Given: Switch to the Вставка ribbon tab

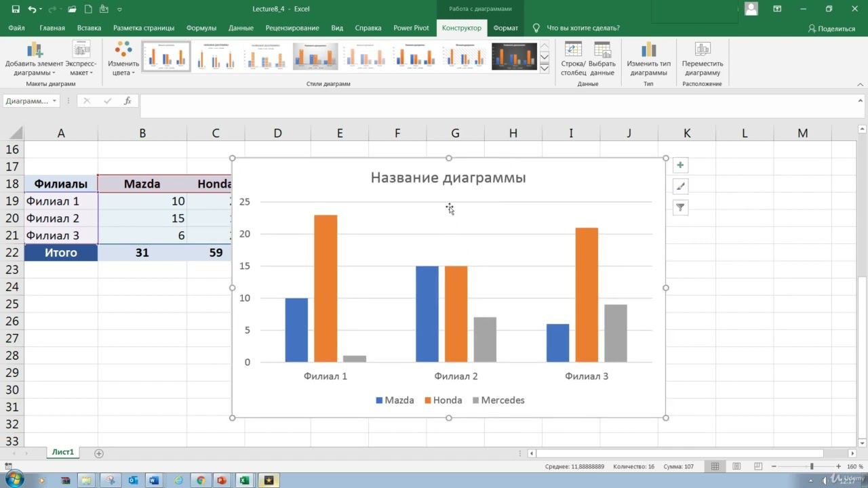Looking at the screenshot, I should click(89, 28).
